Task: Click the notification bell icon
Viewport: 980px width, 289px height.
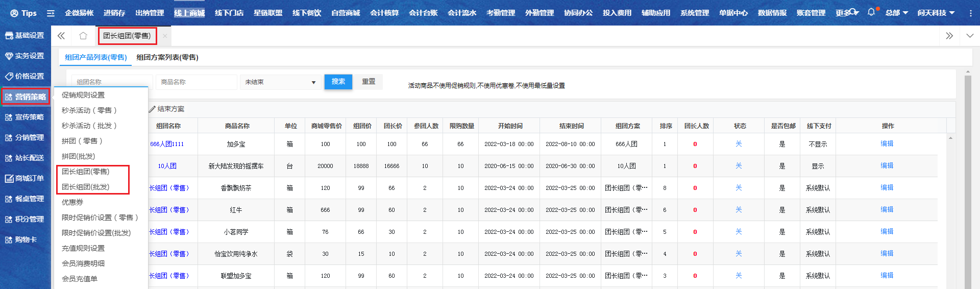Action: (x=871, y=12)
